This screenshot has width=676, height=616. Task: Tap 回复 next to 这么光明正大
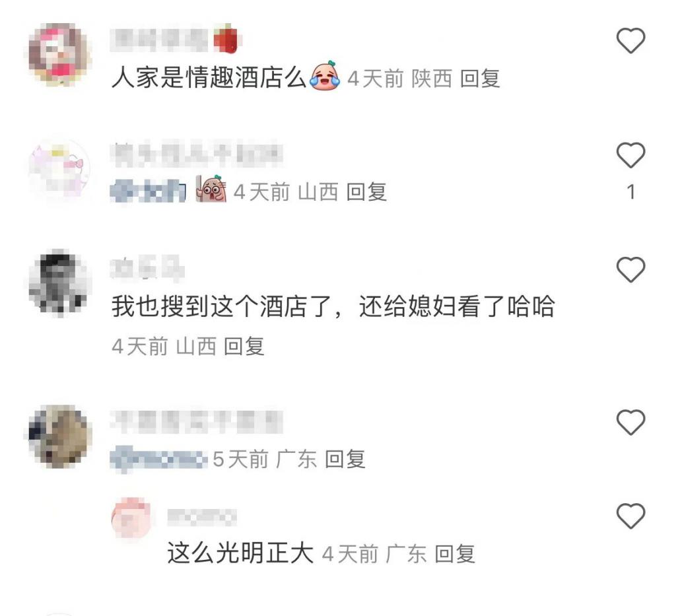click(x=455, y=553)
